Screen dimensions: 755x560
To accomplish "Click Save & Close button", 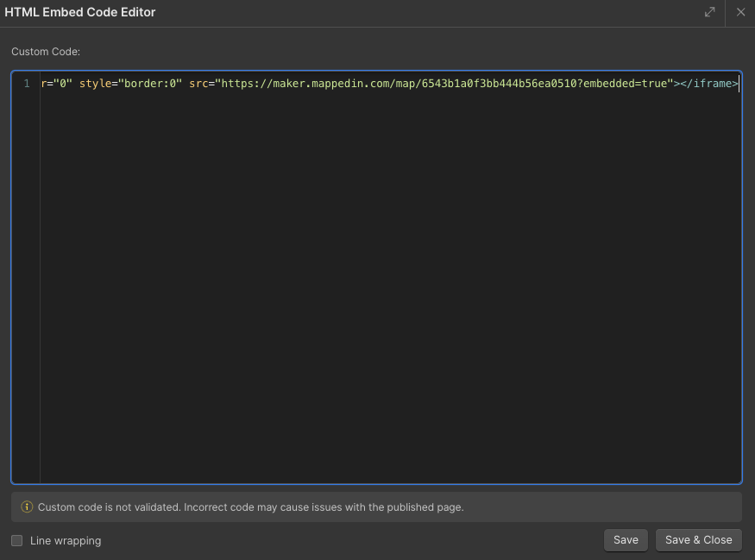I will (698, 540).
